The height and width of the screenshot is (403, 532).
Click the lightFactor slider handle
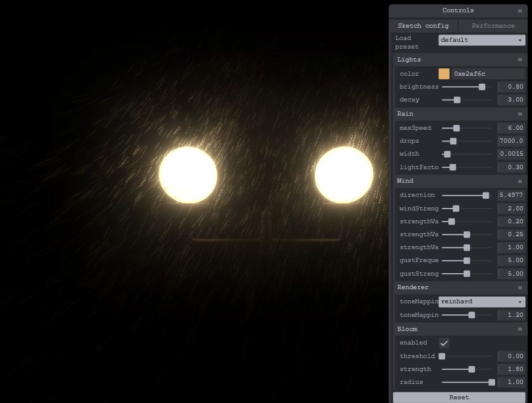click(x=453, y=167)
